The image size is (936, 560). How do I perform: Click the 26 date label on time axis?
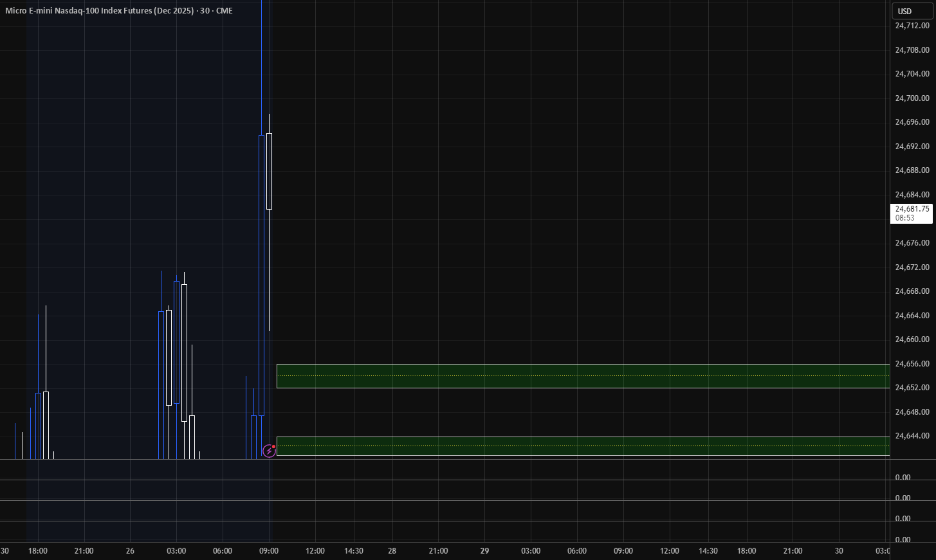(130, 551)
